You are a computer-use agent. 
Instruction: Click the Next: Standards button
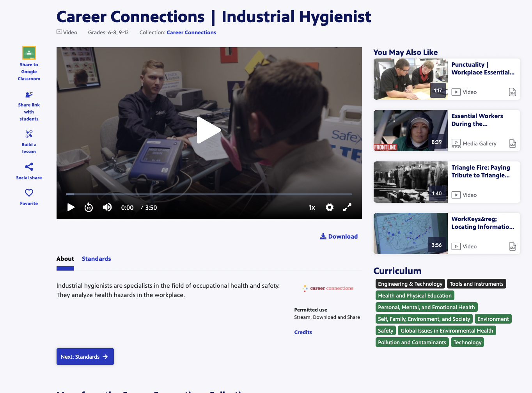[x=85, y=356]
